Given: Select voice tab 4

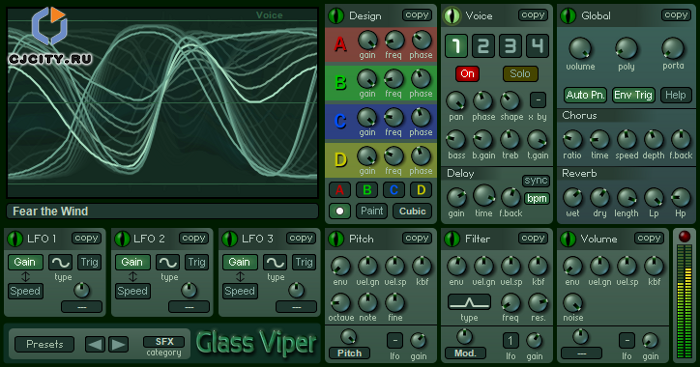Looking at the screenshot, I should click(538, 46).
